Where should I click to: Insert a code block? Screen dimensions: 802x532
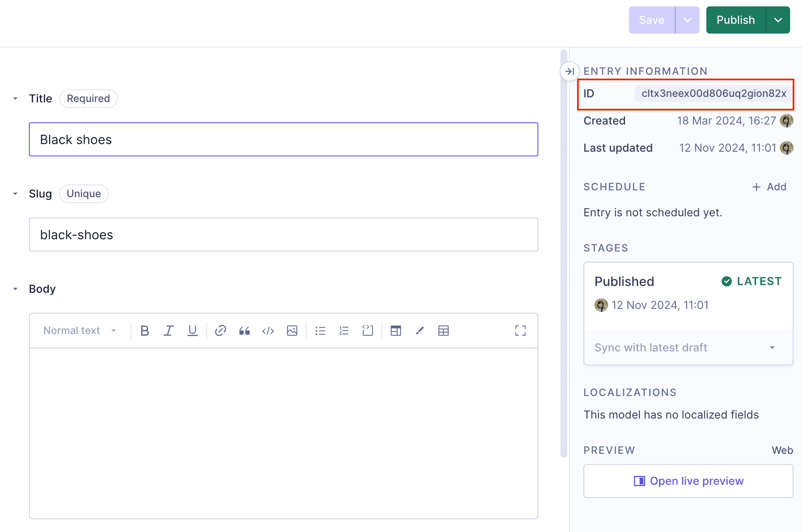point(367,330)
